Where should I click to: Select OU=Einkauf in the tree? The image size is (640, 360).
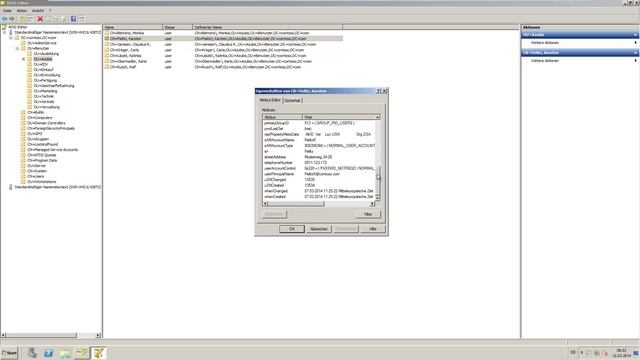(43, 69)
